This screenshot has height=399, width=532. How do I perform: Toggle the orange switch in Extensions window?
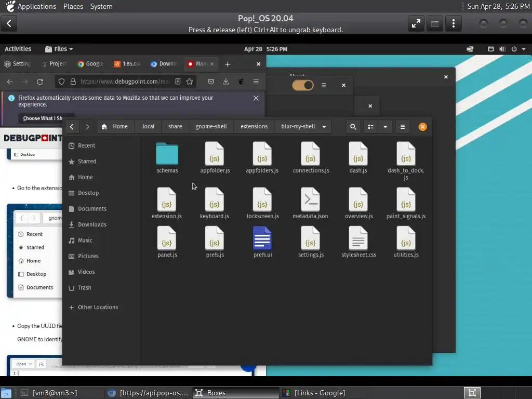303,85
